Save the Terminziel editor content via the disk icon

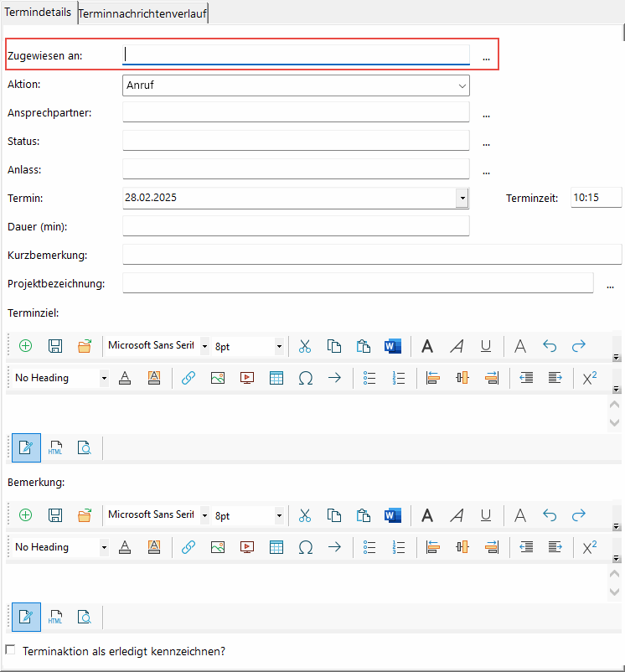click(x=55, y=346)
